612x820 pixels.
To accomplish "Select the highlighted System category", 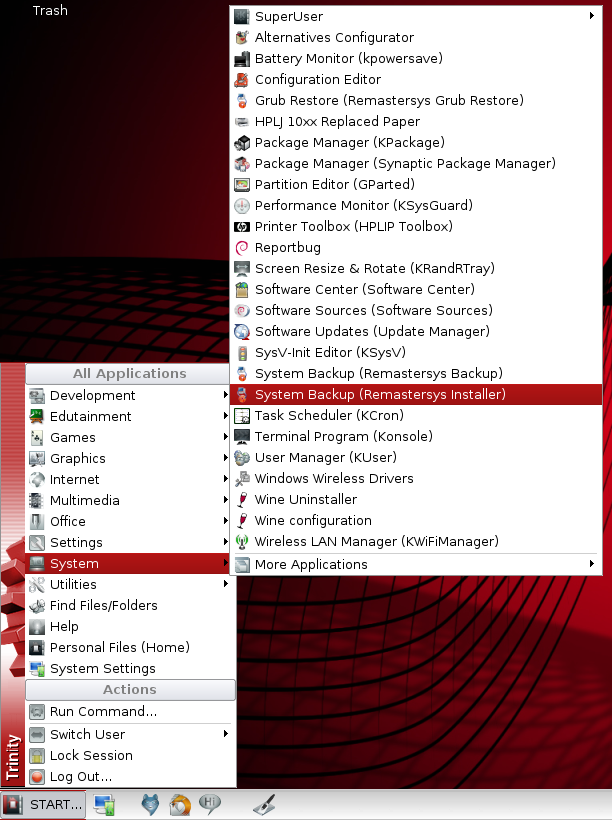I will pos(128,563).
